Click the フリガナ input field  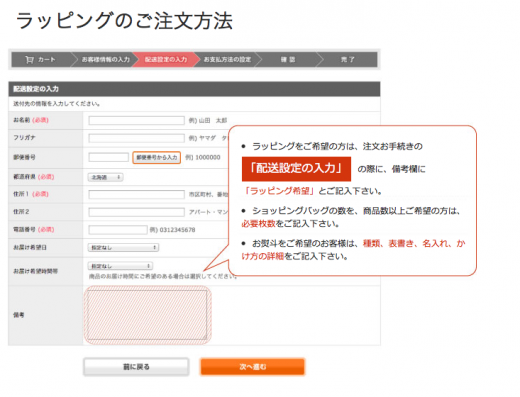pyautogui.click(x=136, y=138)
